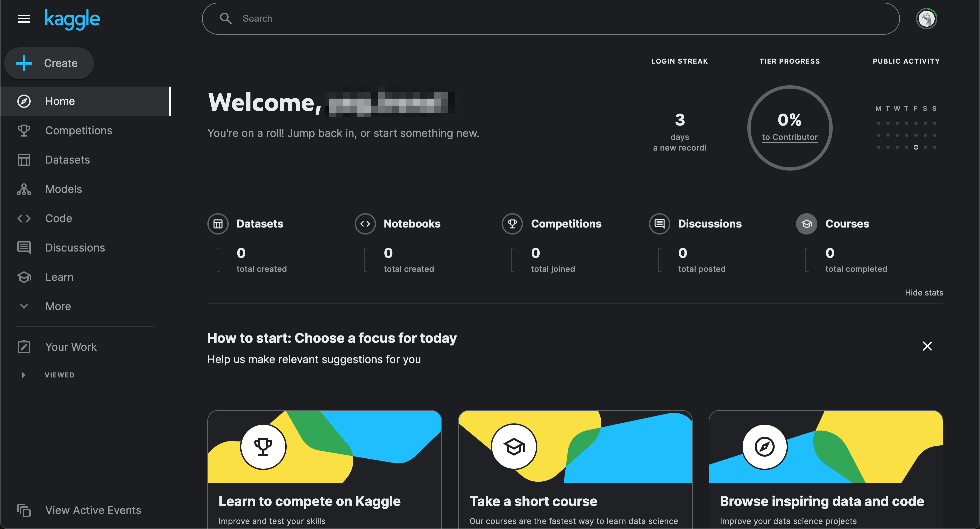The height and width of the screenshot is (529, 980).
Task: Click the Notebooks code bracket icon
Action: [x=365, y=224]
